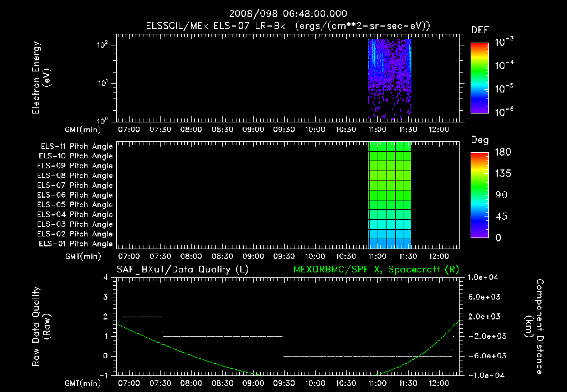Click the DEF color bar legend

(480, 78)
